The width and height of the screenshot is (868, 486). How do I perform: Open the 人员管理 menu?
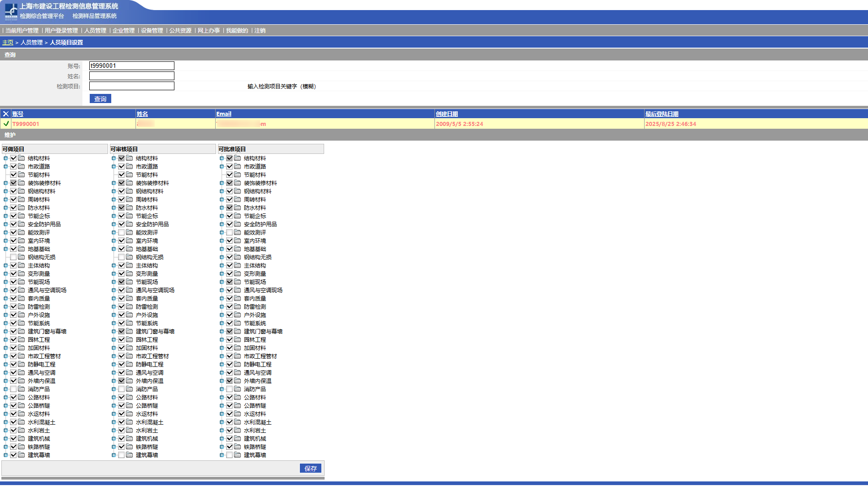tap(95, 31)
